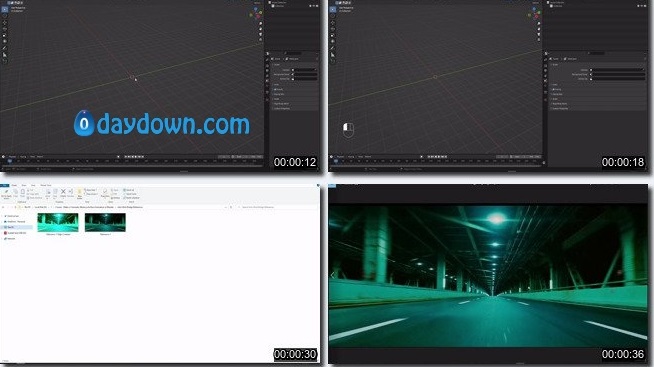
Task: Select This PC in the Explorer navigation pane
Action: (10, 227)
